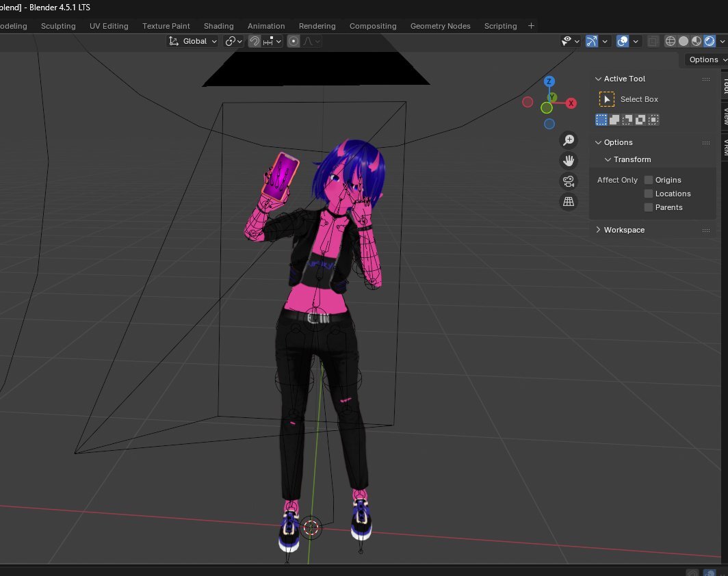Click the zoom magnifier viewport button
This screenshot has height=576, width=728.
coord(569,140)
